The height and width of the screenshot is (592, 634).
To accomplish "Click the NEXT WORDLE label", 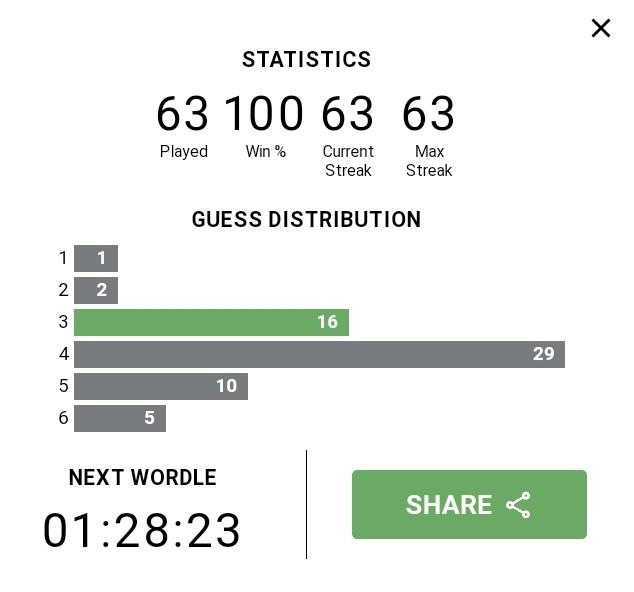I will coord(143,477).
